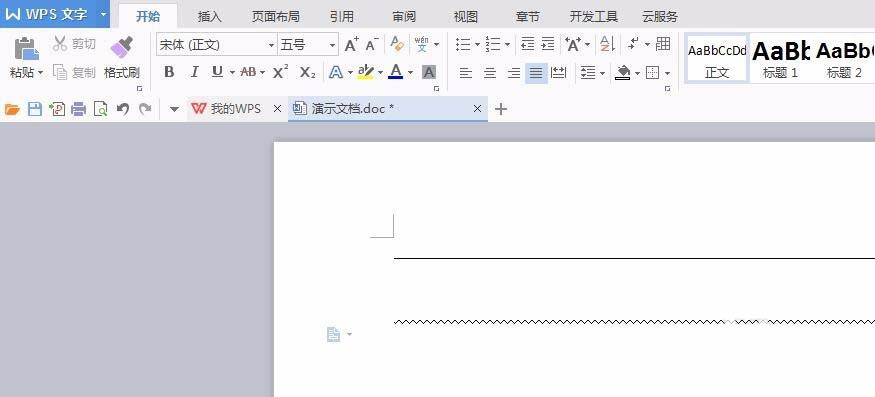Apply the yellow text highlight color
The width and height of the screenshot is (875, 397).
[x=366, y=72]
